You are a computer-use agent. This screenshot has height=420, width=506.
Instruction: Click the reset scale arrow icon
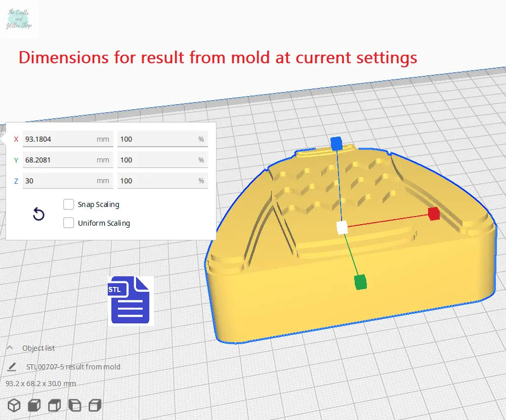click(38, 215)
